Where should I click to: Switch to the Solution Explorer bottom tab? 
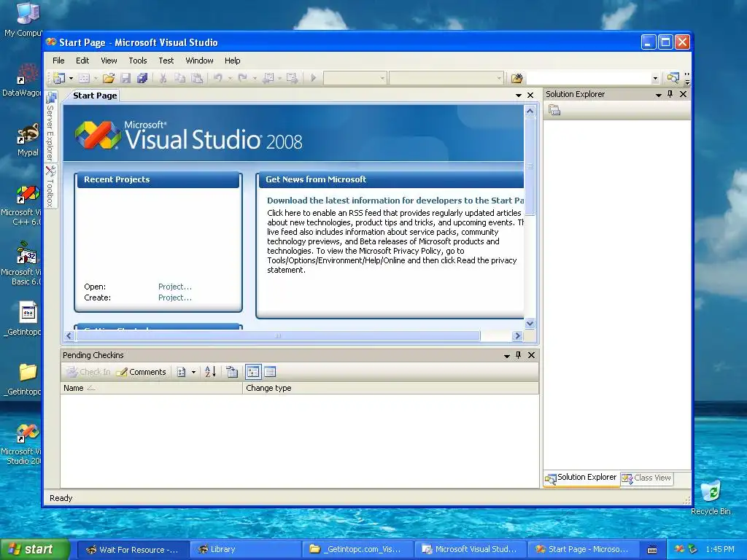[x=581, y=478]
